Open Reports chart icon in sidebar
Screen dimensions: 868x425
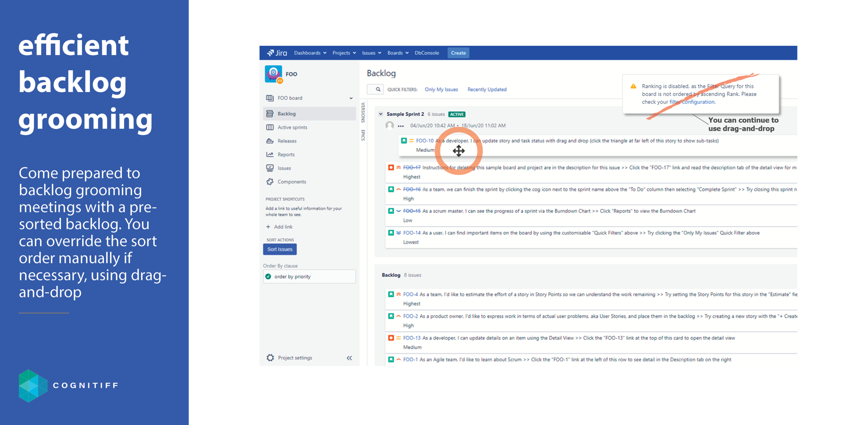(x=270, y=154)
